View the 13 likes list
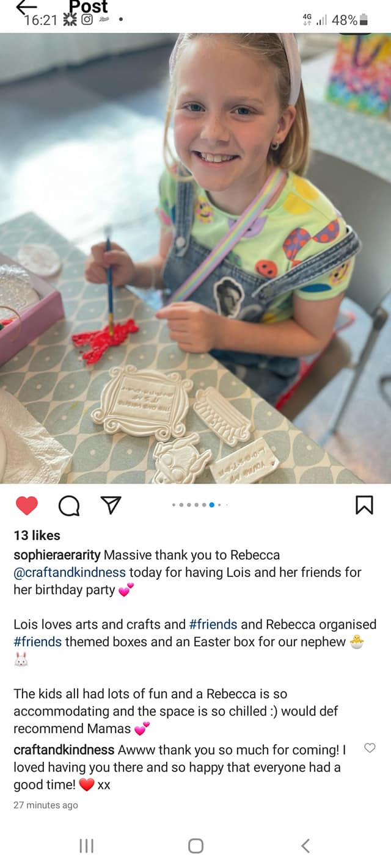 pos(37,535)
